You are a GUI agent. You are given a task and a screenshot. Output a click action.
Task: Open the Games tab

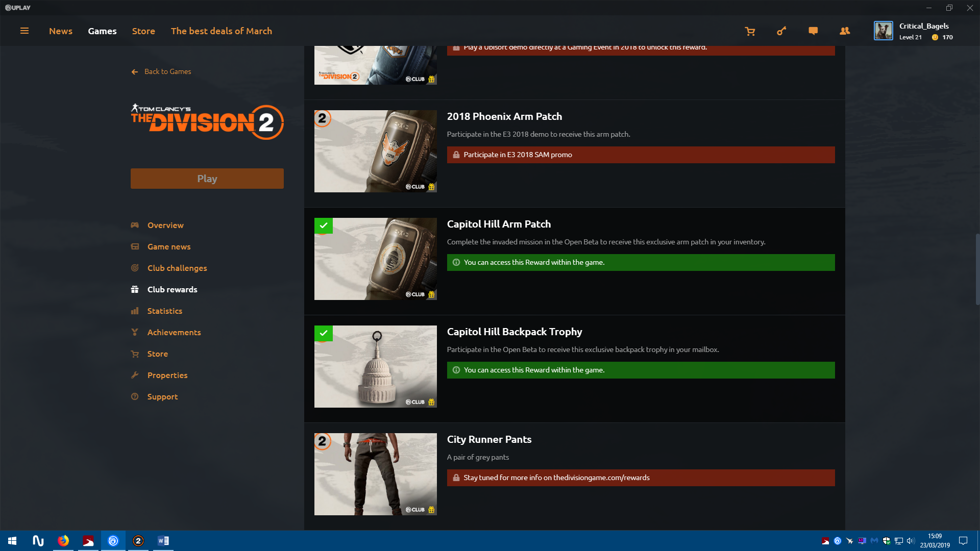click(102, 31)
